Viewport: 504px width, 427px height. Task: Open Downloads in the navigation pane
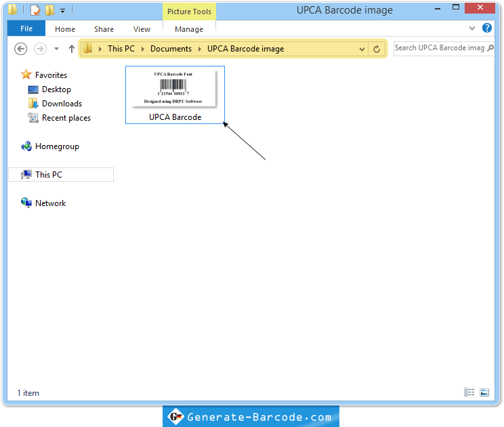coord(62,104)
